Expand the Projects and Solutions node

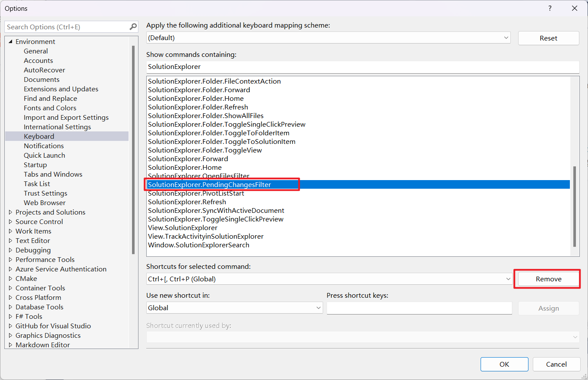[x=10, y=212]
